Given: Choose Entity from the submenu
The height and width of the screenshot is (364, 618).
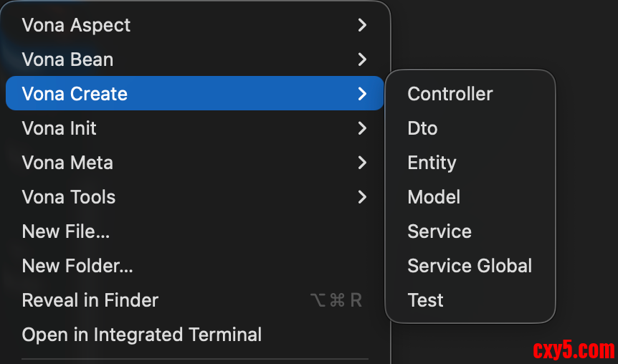Looking at the screenshot, I should click(x=432, y=163).
